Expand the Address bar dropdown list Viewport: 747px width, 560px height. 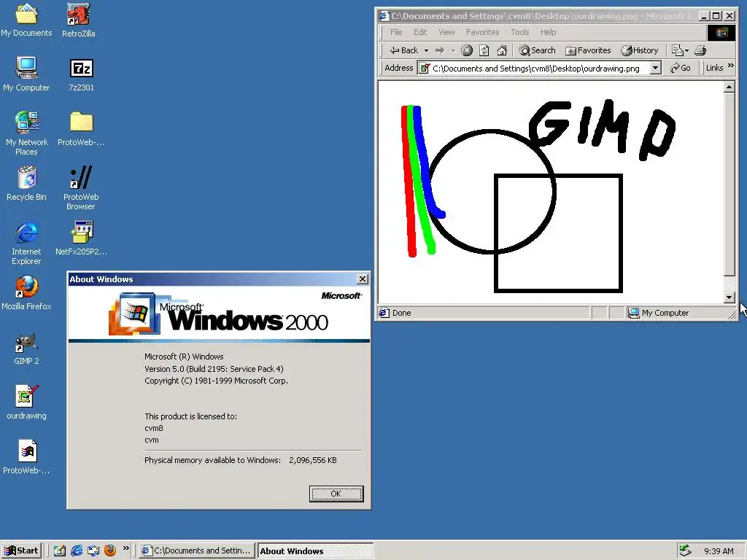[656, 68]
